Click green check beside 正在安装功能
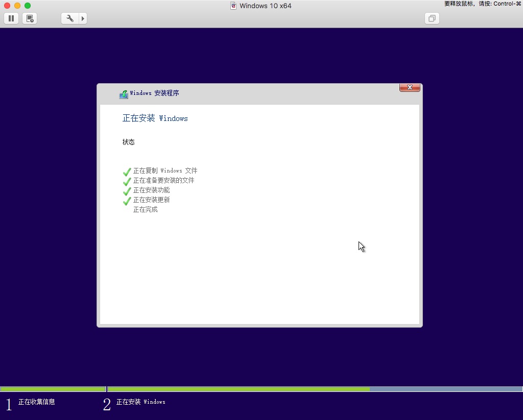The image size is (523, 420). (x=127, y=191)
